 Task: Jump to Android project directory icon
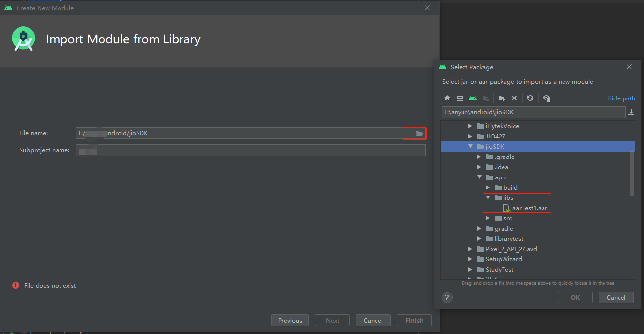[472, 98]
